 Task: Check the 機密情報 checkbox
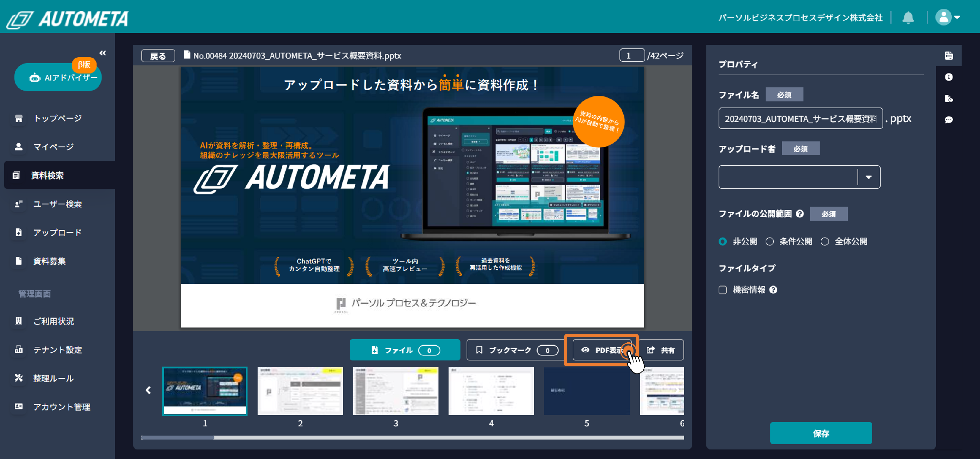[723, 290]
